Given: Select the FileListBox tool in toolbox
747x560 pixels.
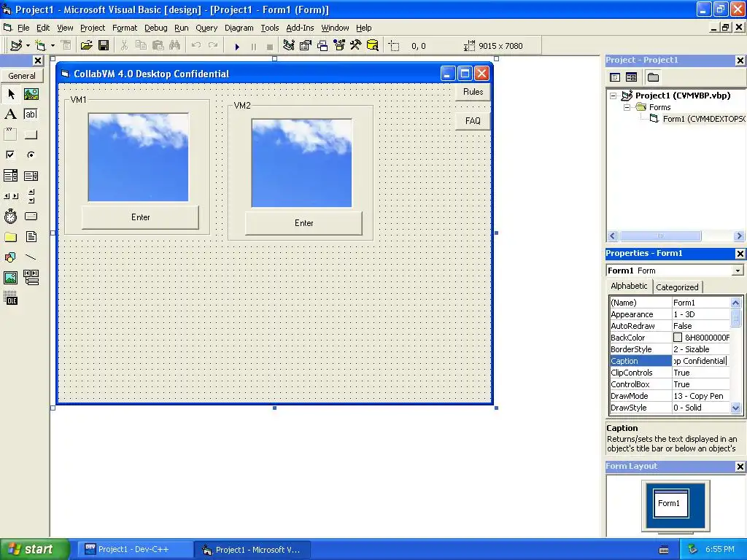Looking at the screenshot, I should [31, 237].
